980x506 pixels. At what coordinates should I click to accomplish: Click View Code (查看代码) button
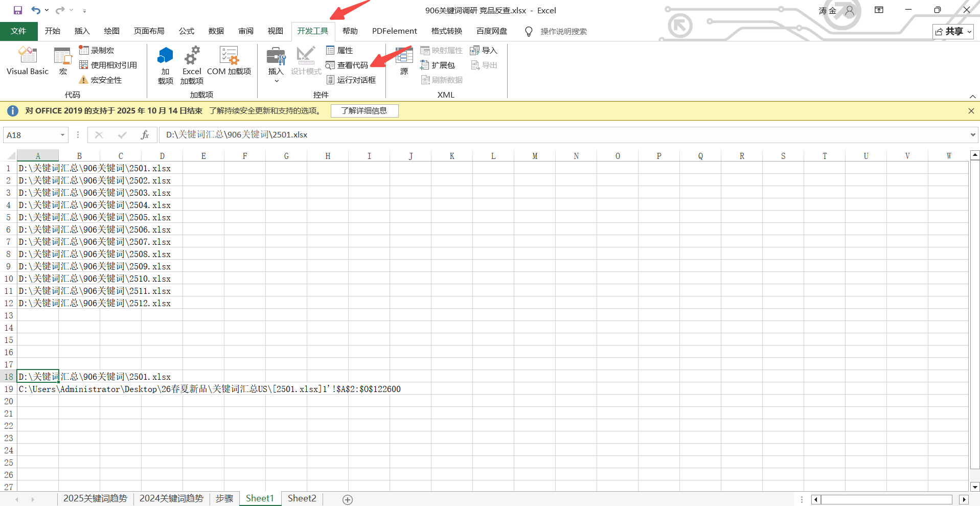point(347,65)
